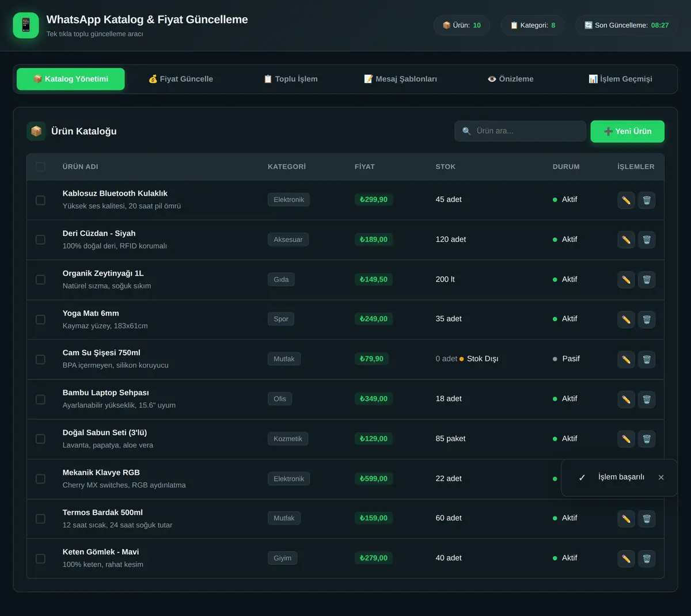
Task: Edit the Termos Bardak 500ml product
Action: pyautogui.click(x=626, y=519)
